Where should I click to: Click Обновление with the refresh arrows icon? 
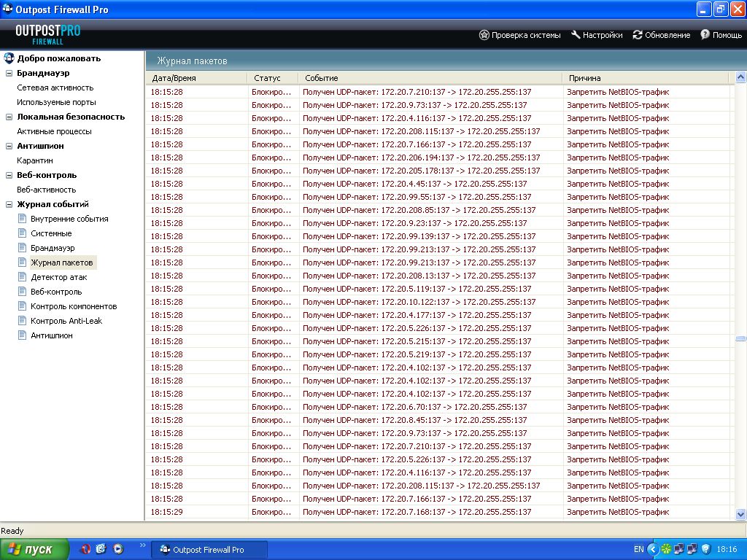point(661,35)
